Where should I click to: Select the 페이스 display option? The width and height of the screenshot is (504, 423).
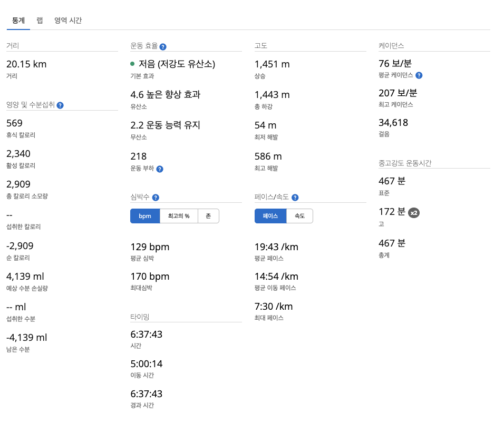270,216
